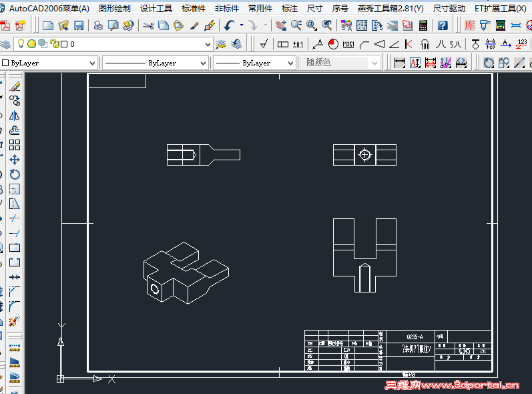The image size is (532, 394).
Task: Click the layer 0 color square
Action: 64,44
